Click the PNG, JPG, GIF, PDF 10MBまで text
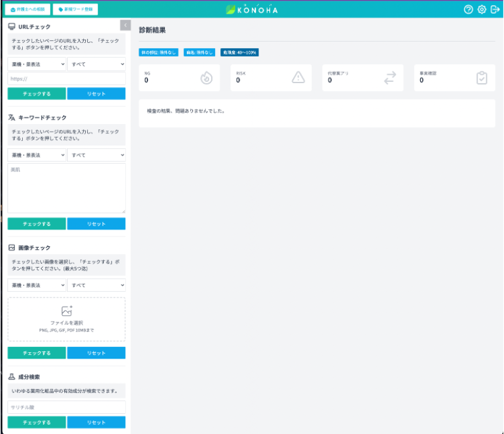This screenshot has width=504, height=434. [x=66, y=330]
